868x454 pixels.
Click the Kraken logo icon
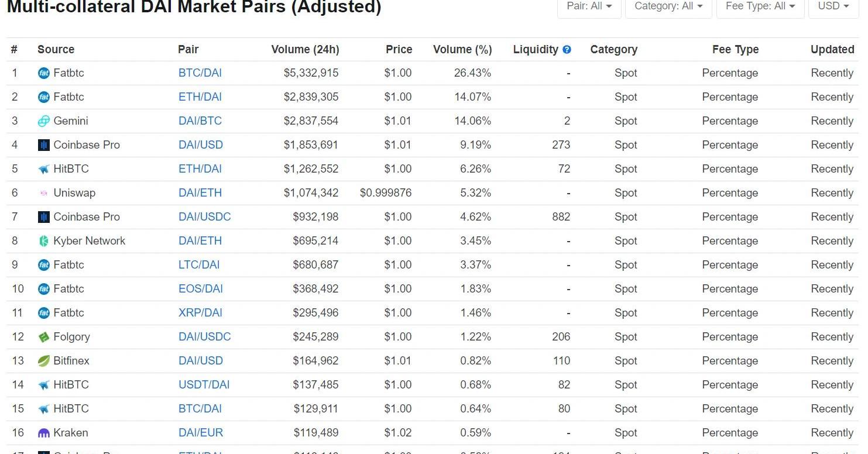[x=44, y=433]
